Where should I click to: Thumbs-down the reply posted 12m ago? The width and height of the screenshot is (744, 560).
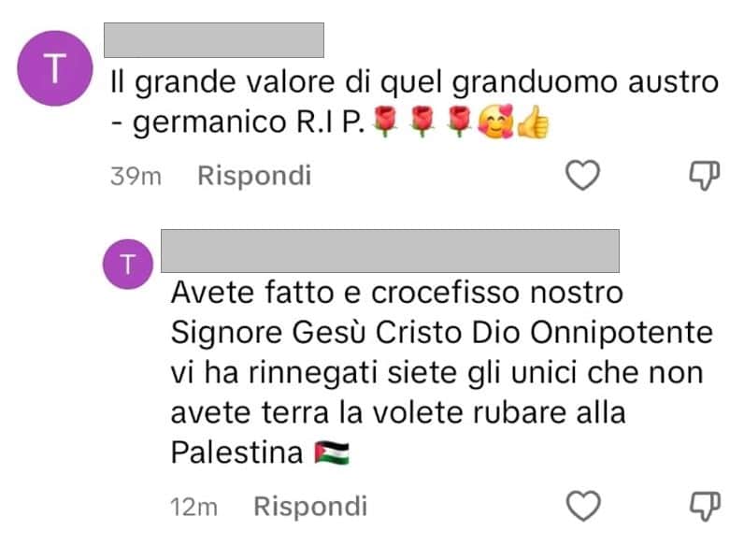[705, 506]
